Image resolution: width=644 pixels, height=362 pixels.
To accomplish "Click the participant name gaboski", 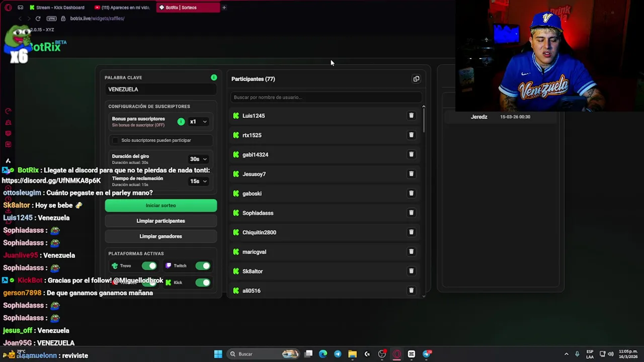I will [x=252, y=194].
